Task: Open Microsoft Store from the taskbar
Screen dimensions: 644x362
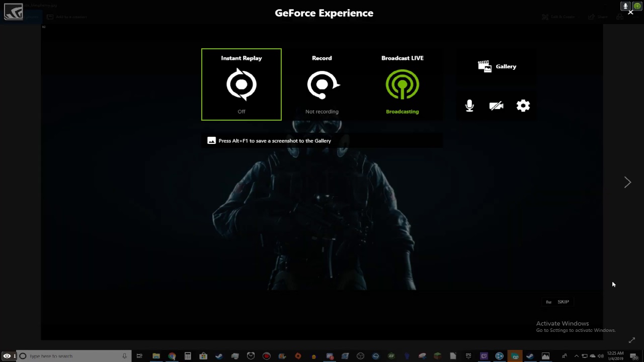Action: tap(203, 356)
